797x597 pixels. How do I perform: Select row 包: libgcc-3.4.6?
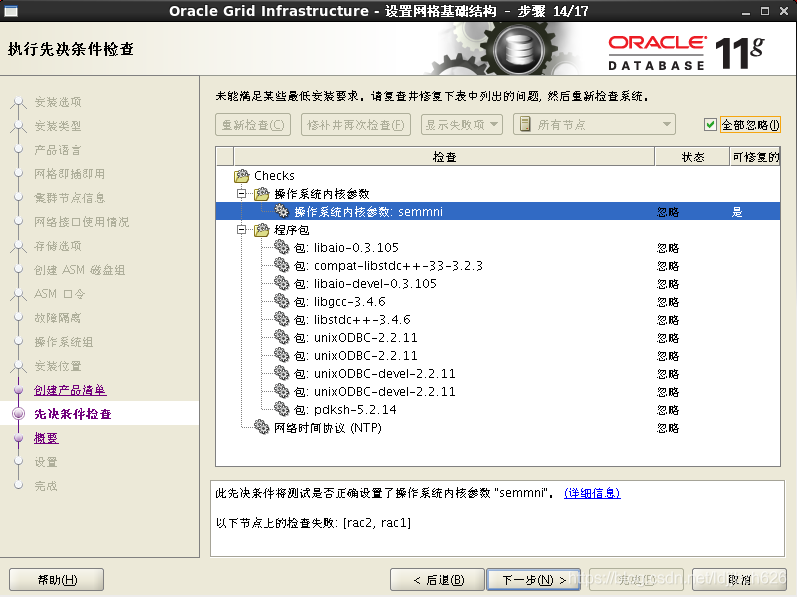498,301
